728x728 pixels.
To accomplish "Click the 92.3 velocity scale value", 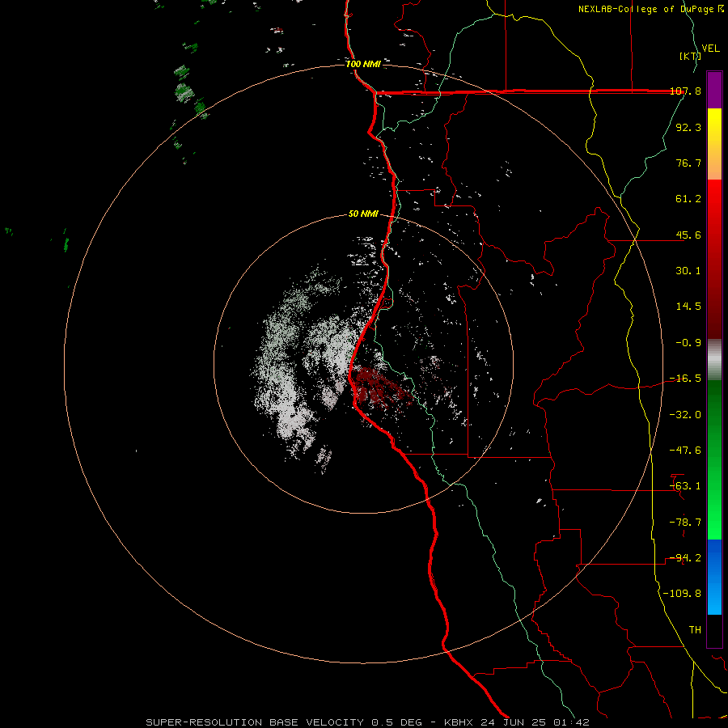I will 688,127.
